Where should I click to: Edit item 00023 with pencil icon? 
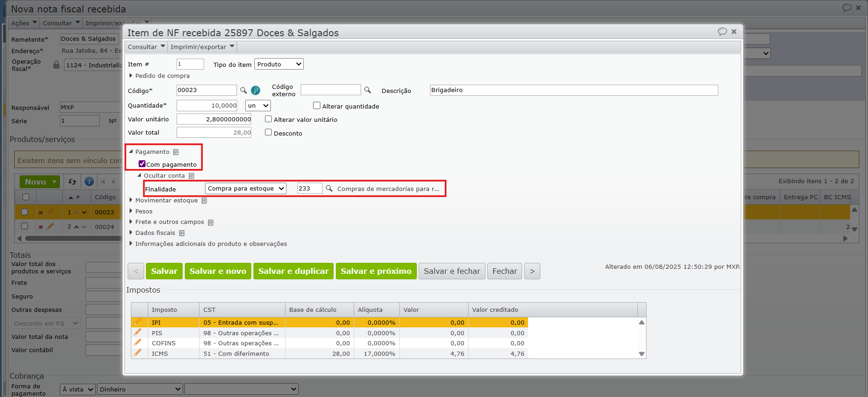(x=50, y=212)
